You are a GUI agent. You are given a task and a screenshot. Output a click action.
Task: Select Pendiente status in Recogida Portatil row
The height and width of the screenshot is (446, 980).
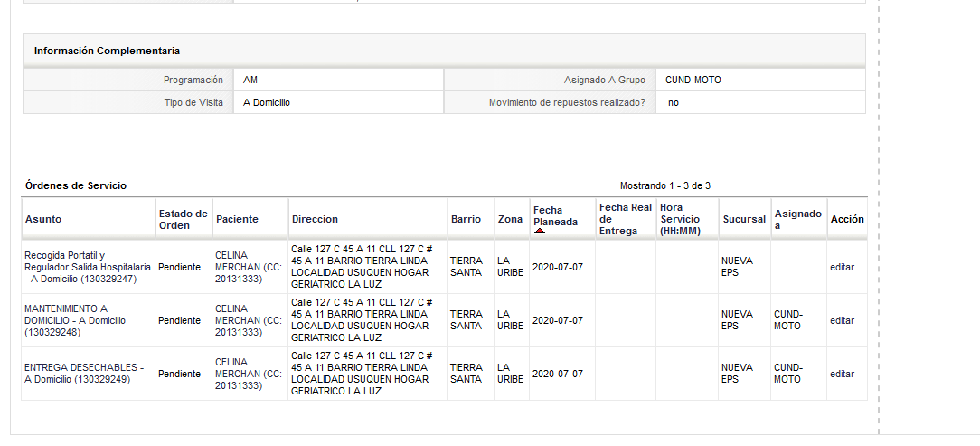coord(179,267)
